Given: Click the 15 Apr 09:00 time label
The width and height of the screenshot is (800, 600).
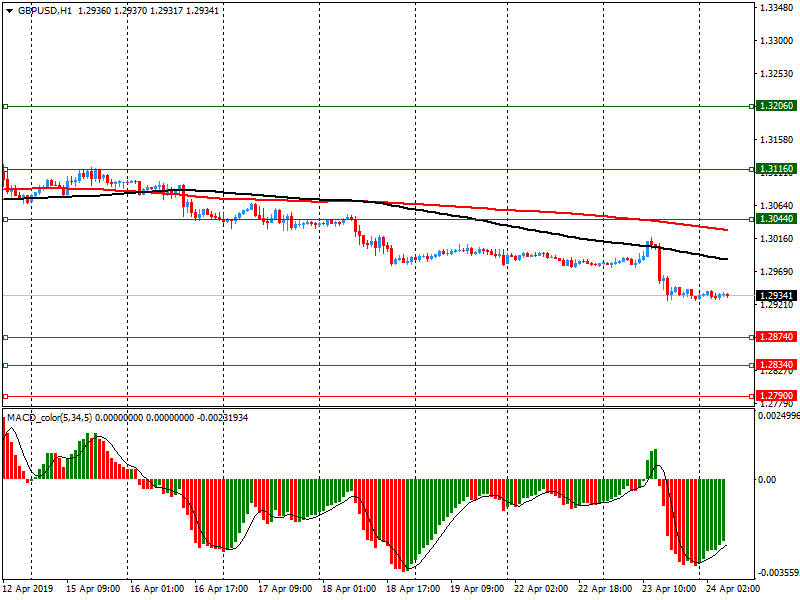Looking at the screenshot, I should 93,589.
